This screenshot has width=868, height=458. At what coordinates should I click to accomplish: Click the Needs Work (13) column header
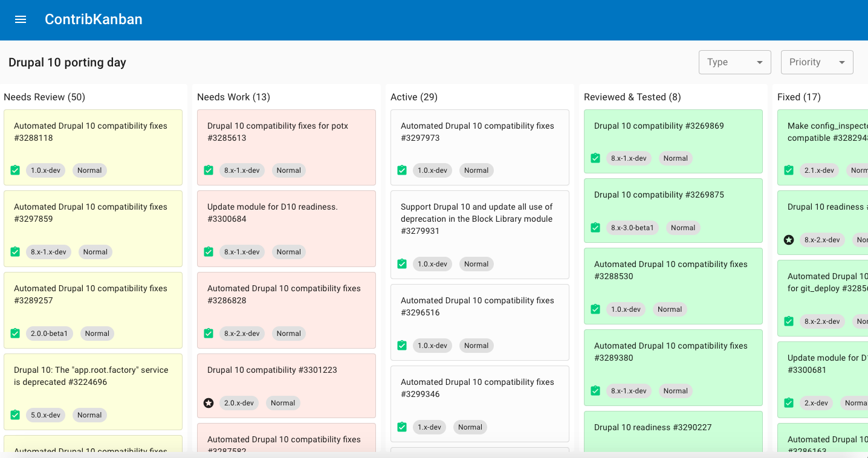coord(234,97)
